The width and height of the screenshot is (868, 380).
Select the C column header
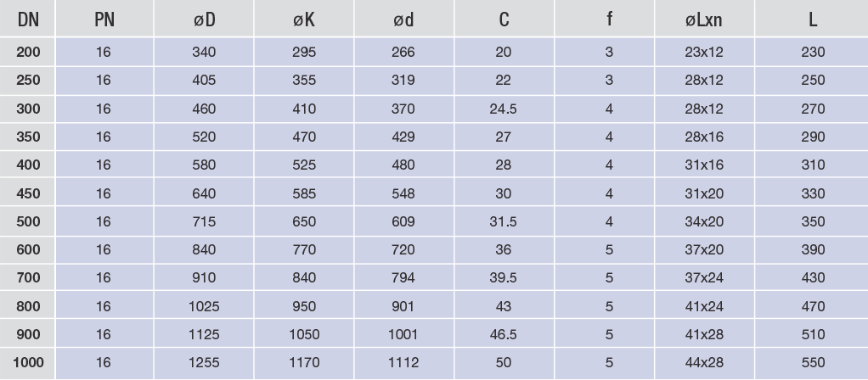tap(504, 20)
